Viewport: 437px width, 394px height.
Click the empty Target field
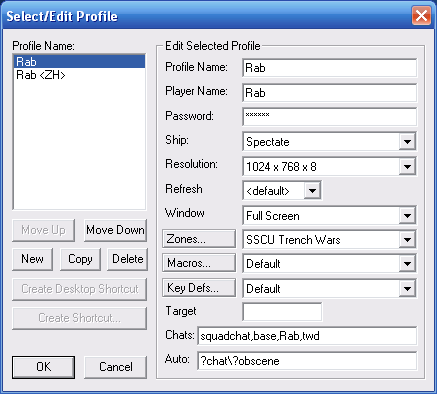282,312
